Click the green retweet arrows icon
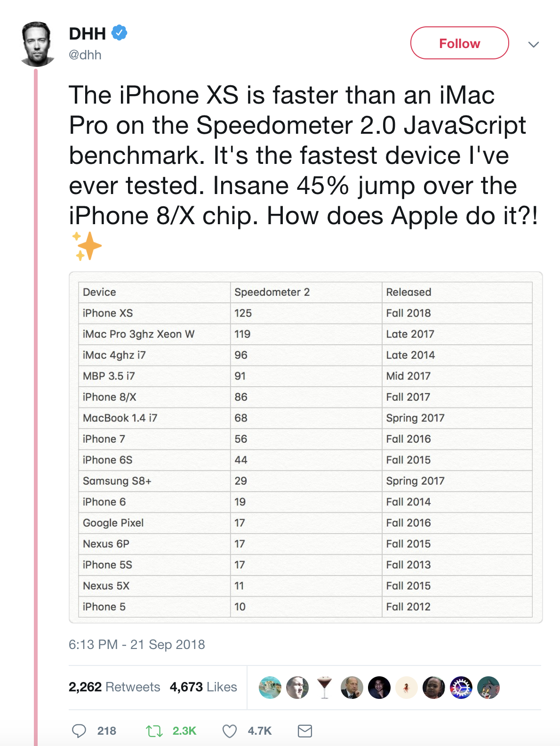The width and height of the screenshot is (560, 746). pyautogui.click(x=154, y=730)
